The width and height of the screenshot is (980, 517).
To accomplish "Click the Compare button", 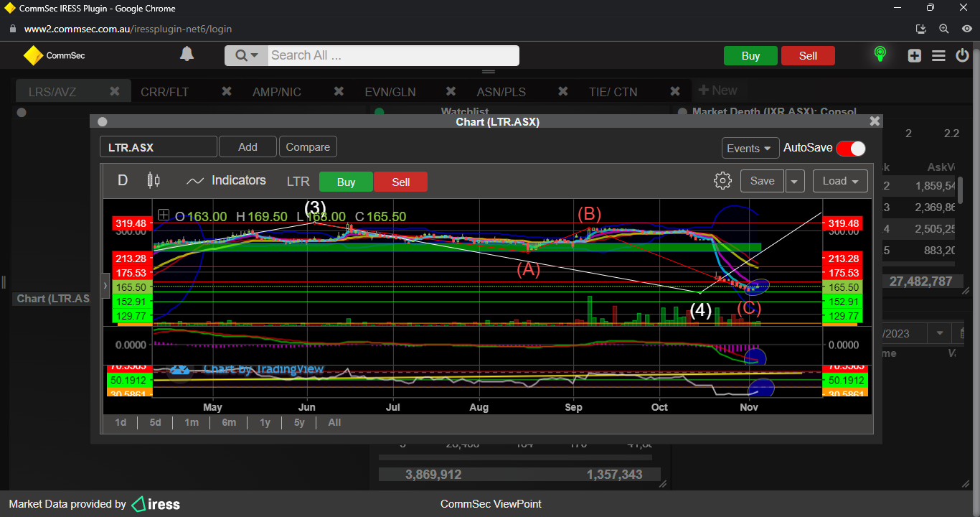I will click(308, 146).
